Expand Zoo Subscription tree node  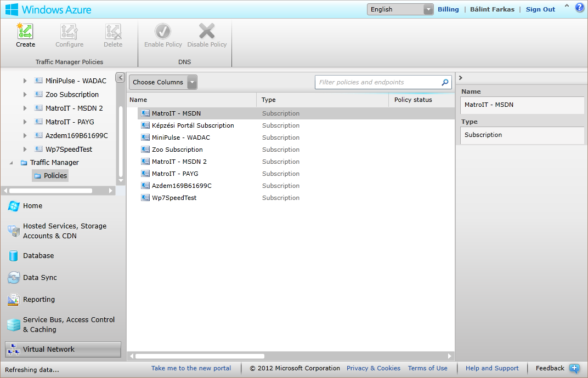pyautogui.click(x=25, y=94)
